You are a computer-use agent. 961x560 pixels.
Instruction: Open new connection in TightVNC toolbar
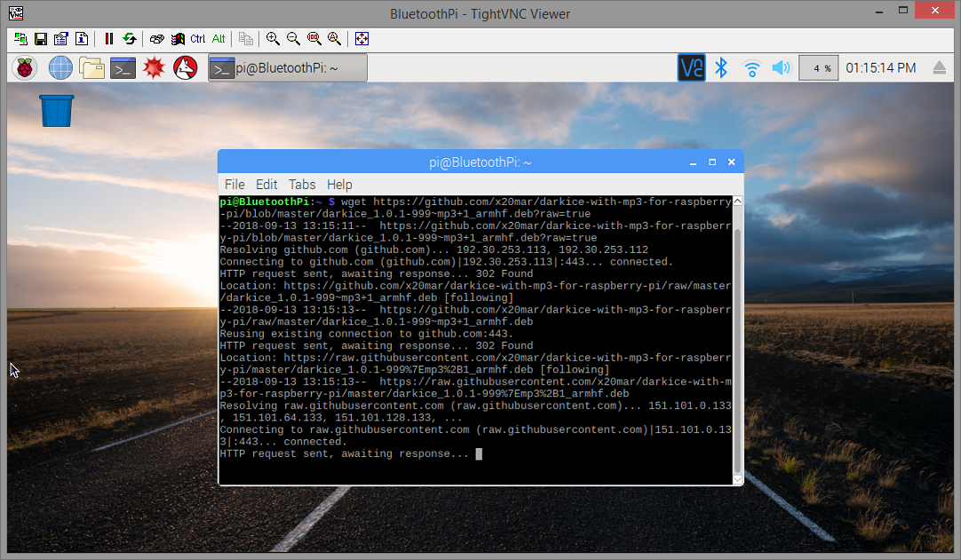point(20,38)
